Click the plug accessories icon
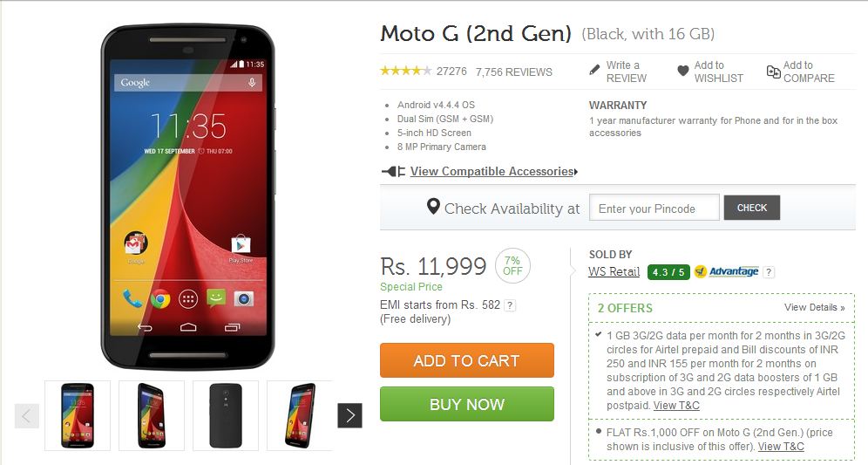 (x=394, y=172)
